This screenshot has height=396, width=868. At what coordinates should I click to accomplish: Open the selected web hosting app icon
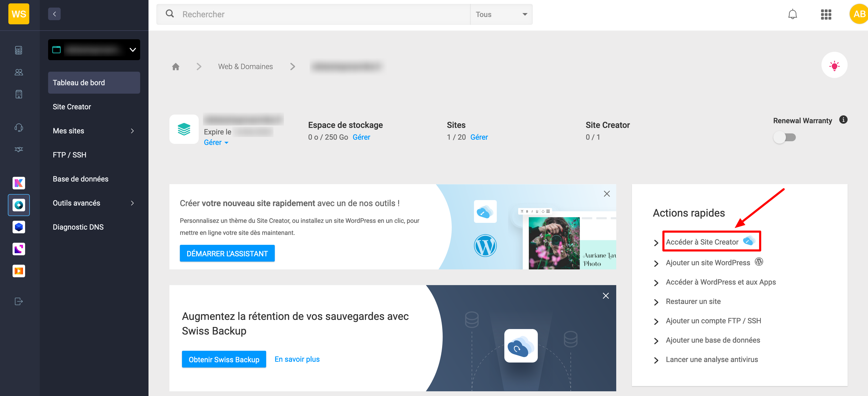pyautogui.click(x=19, y=205)
